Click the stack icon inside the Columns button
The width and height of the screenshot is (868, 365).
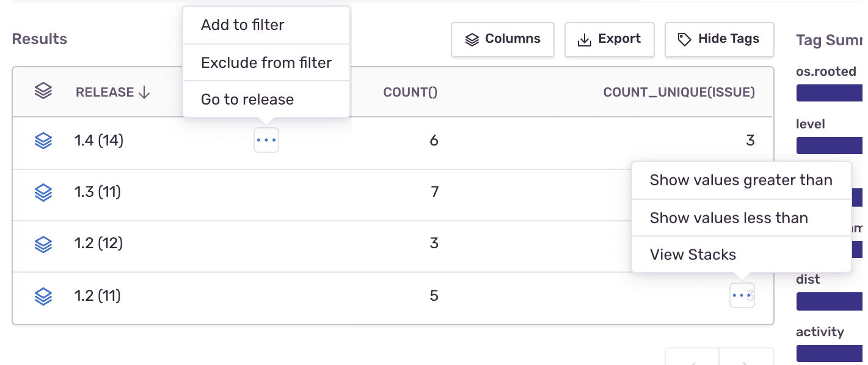pyautogui.click(x=472, y=39)
